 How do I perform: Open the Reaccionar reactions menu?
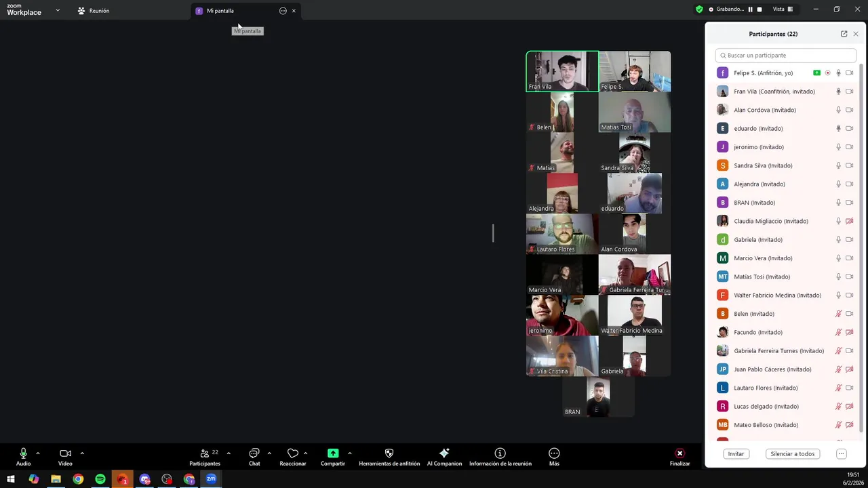[x=293, y=457]
